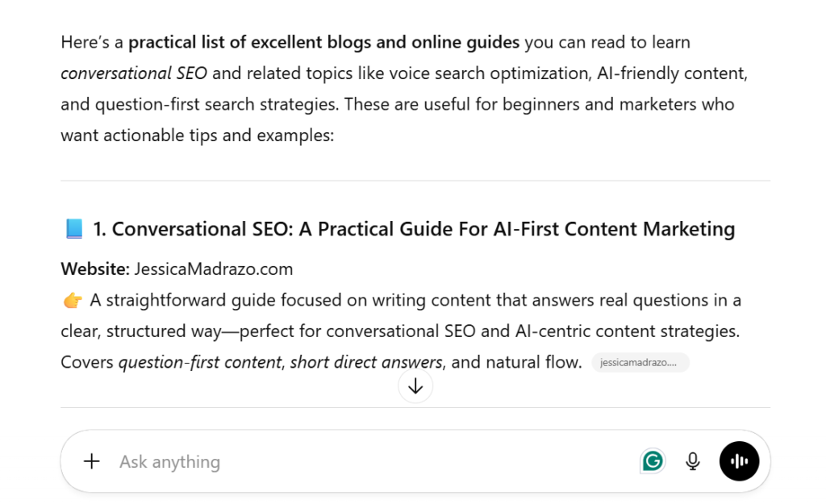The height and width of the screenshot is (504, 826).
Task: Open the jessicamadrazo source citation chip
Action: click(640, 362)
